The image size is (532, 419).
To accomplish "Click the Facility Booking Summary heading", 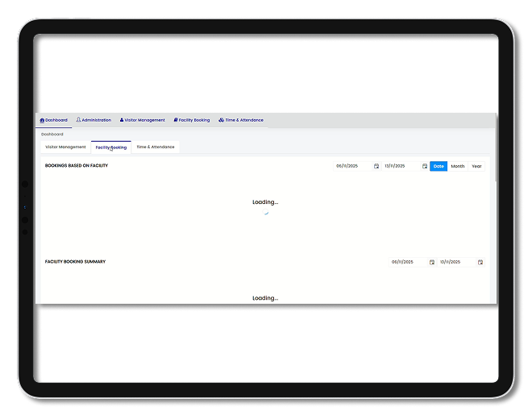I will tap(75, 262).
